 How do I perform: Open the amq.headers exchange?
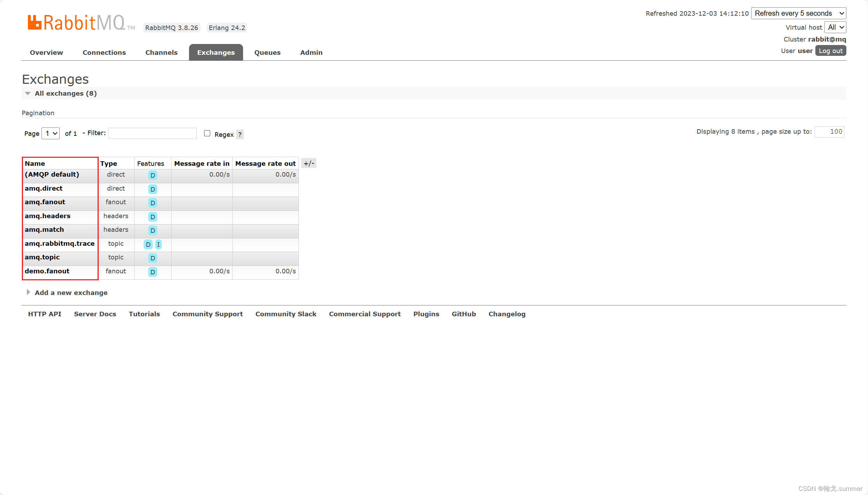pos(47,216)
